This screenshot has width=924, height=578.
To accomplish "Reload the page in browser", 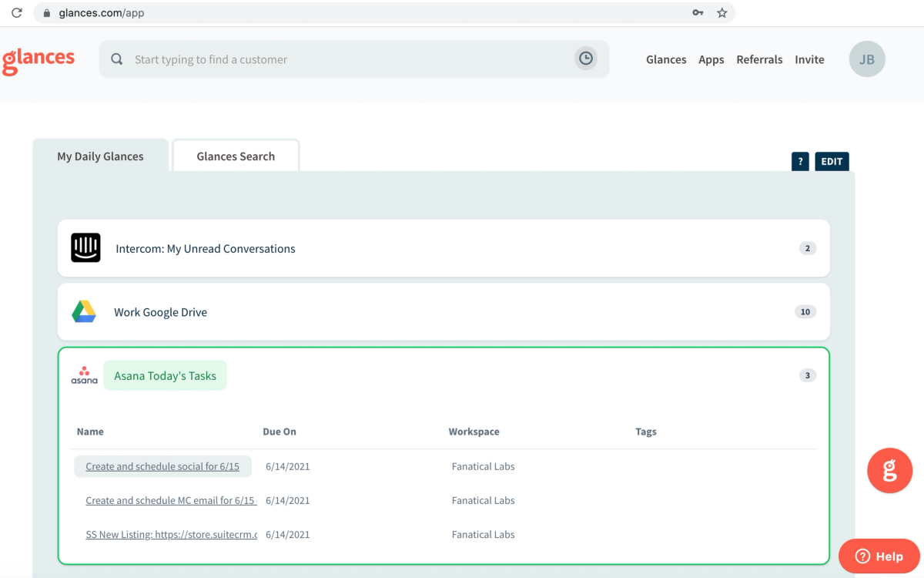I will coord(17,13).
